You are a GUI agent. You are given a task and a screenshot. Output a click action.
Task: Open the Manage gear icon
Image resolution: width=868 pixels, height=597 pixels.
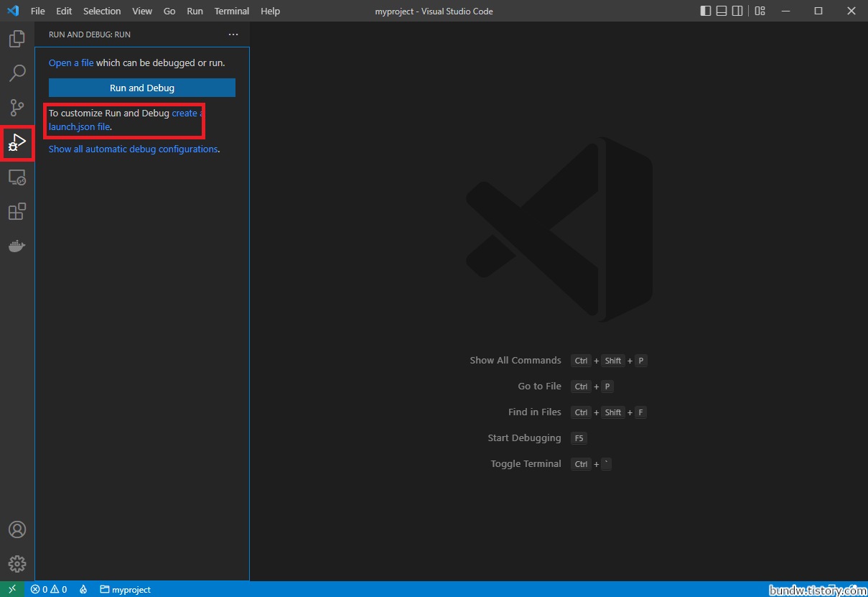click(x=17, y=564)
